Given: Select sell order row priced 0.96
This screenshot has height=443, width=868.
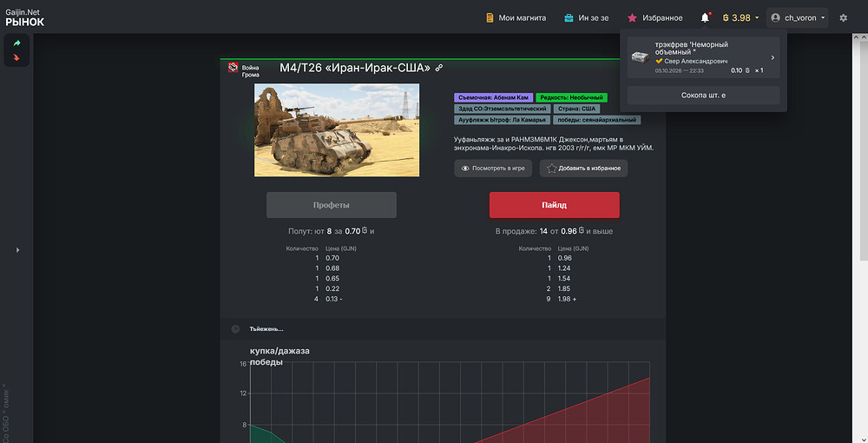Looking at the screenshot, I should 558,258.
